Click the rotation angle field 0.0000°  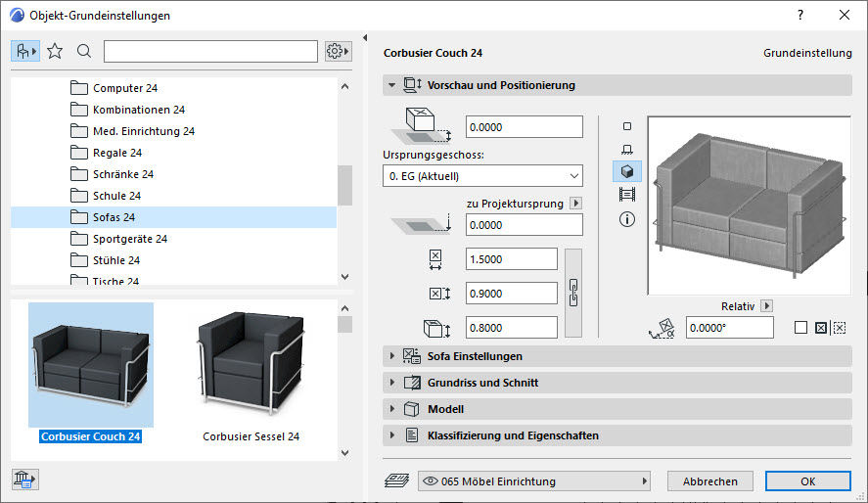[730, 328]
